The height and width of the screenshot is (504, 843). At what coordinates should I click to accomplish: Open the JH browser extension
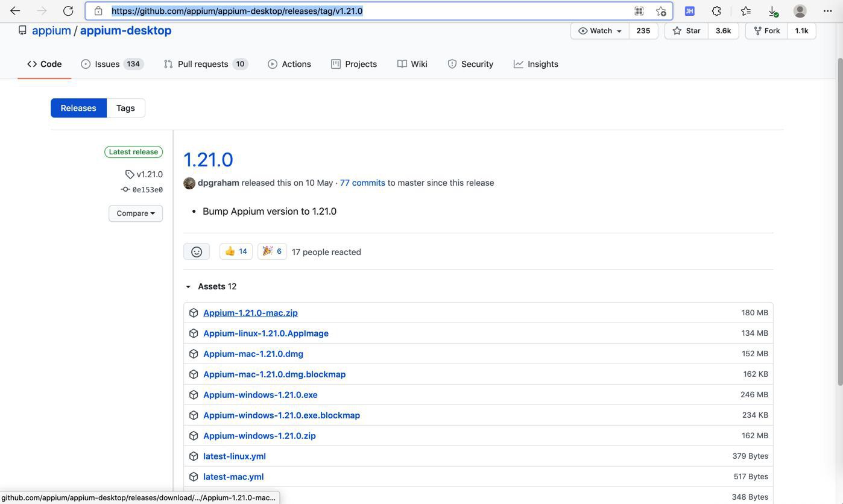690,11
